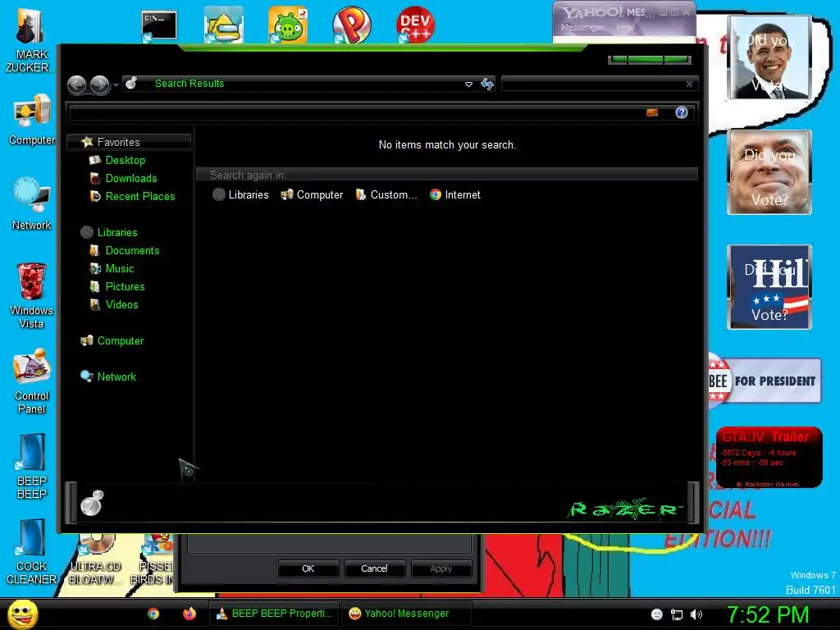Open Firefox from the taskbar
This screenshot has height=630, width=840.
(189, 614)
